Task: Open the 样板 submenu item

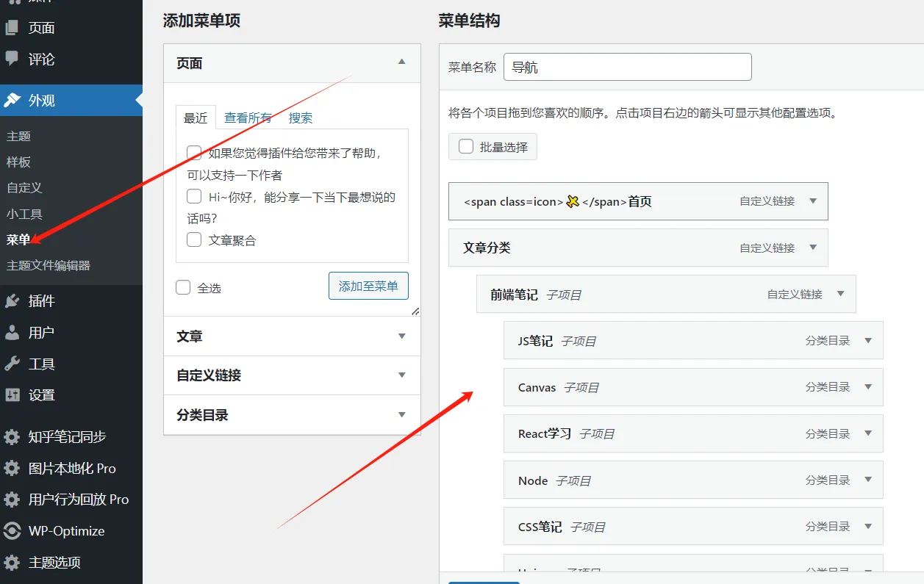Action: click(x=18, y=162)
